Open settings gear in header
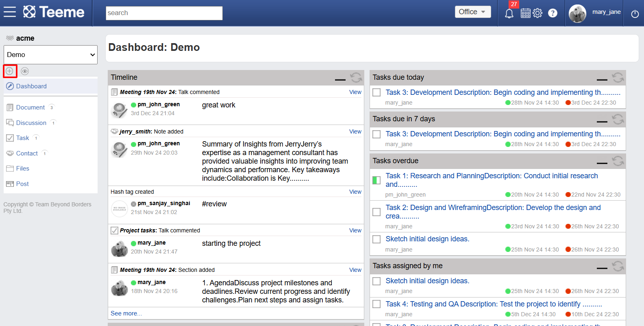This screenshot has height=326, width=644. point(537,13)
